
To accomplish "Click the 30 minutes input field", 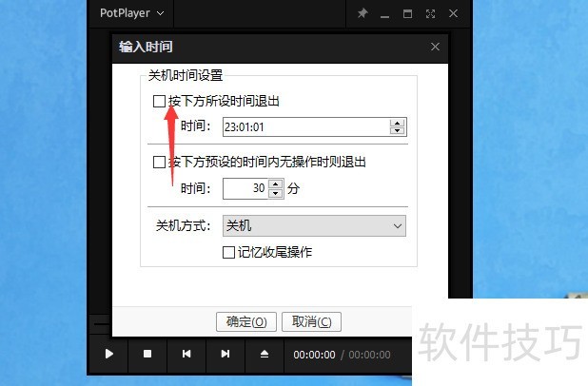I will [x=245, y=188].
